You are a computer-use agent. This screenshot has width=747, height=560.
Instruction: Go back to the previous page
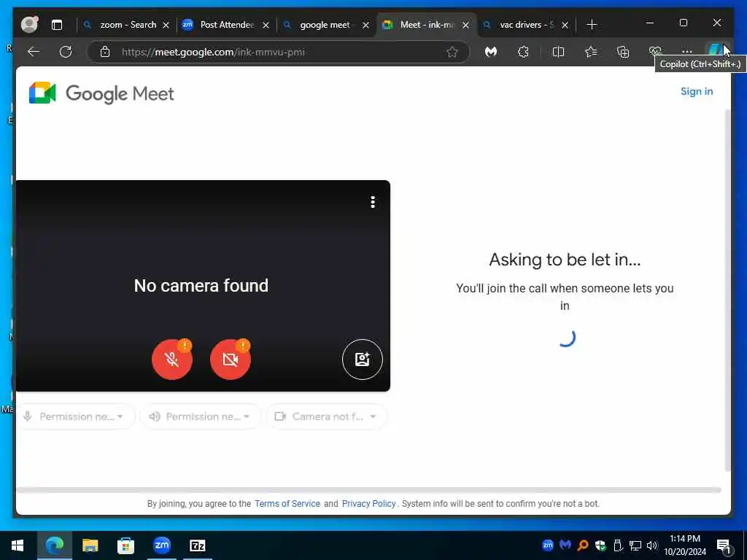34,52
